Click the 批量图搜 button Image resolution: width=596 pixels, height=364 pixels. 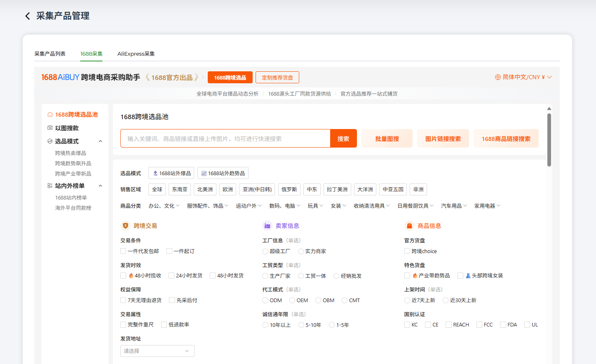point(387,139)
